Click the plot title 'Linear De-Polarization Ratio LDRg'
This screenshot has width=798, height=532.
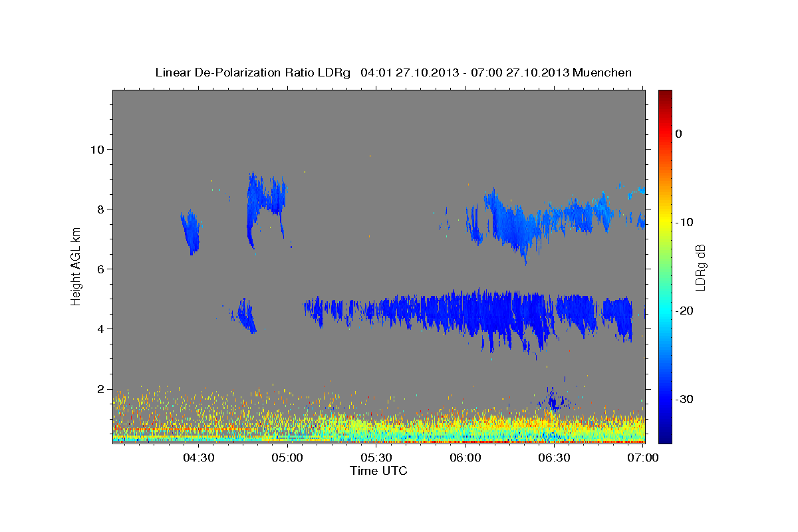click(x=253, y=72)
